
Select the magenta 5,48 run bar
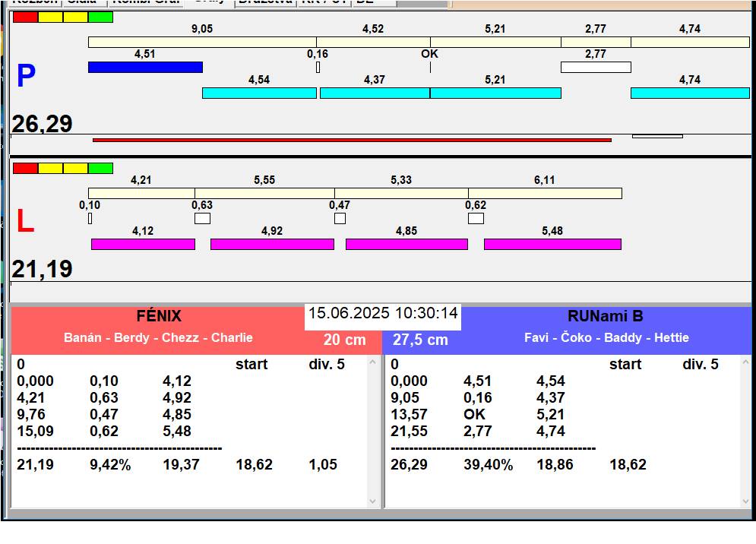pyautogui.click(x=552, y=244)
